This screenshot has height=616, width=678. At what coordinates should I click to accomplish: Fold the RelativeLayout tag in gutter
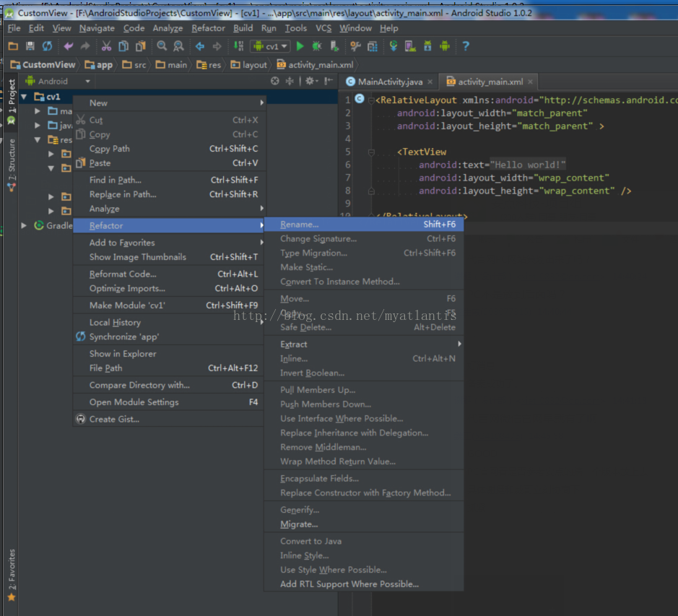click(x=371, y=100)
